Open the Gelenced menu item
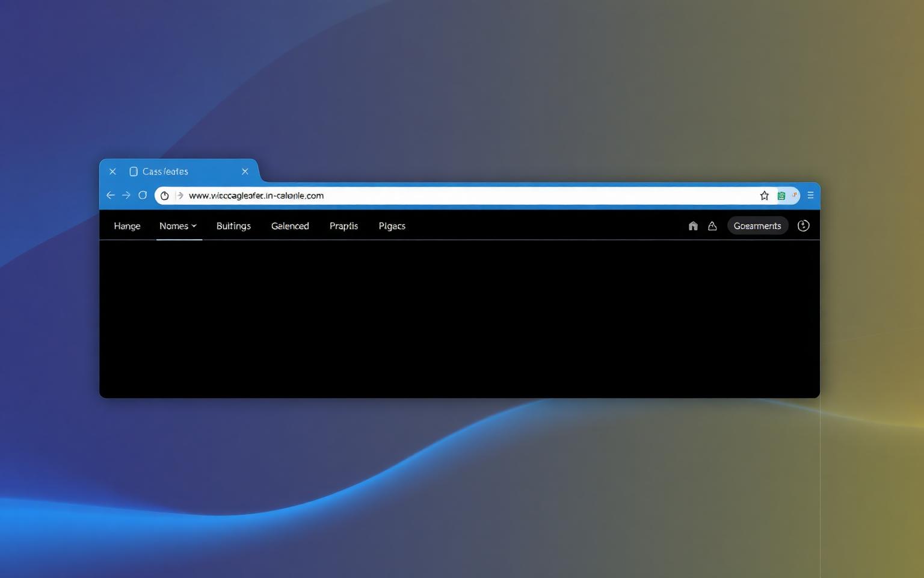The width and height of the screenshot is (924, 578). (x=290, y=226)
